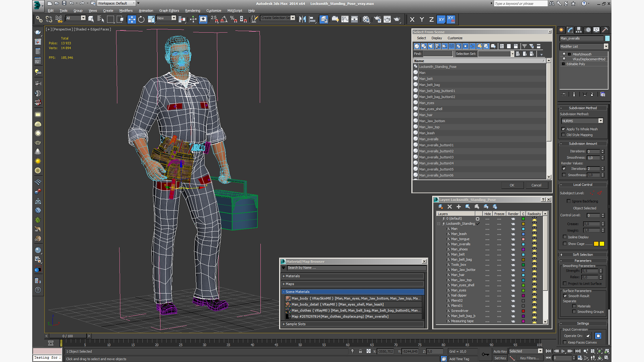Select the Select and Rotate tool
Viewport: 644px width, 362px height.
[141, 19]
